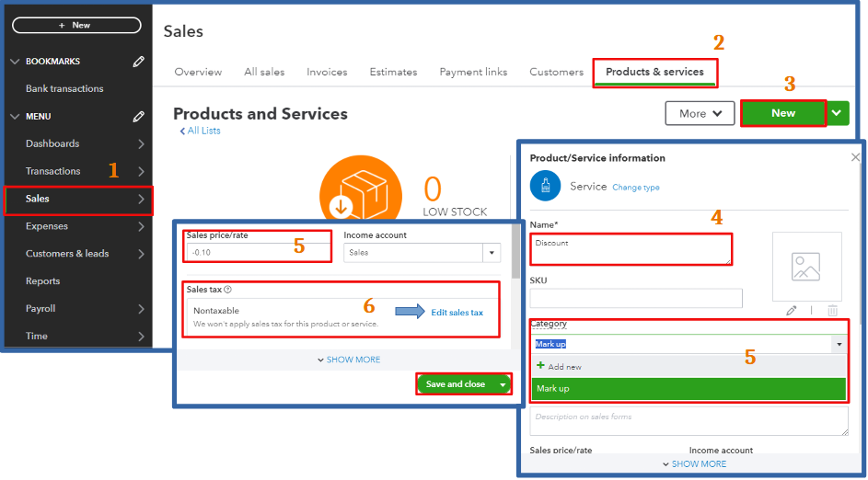868x480 pixels.
Task: Expand the Save and close options arrow
Action: [x=503, y=384]
